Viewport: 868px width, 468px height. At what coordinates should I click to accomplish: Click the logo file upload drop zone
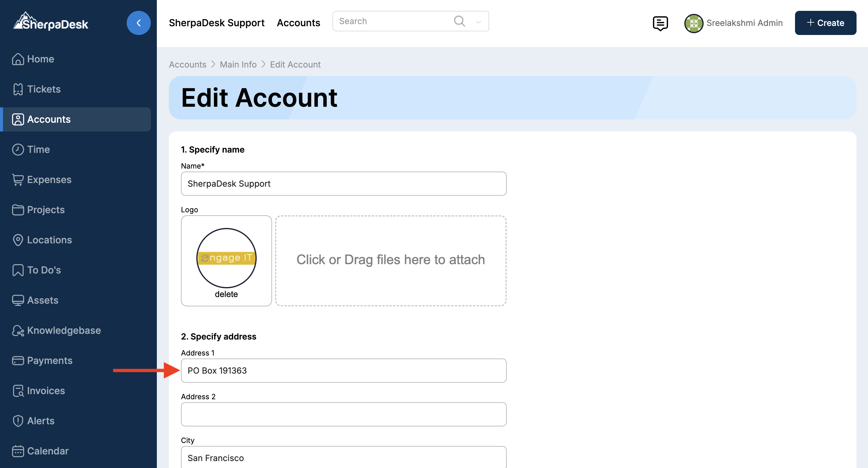tap(391, 261)
